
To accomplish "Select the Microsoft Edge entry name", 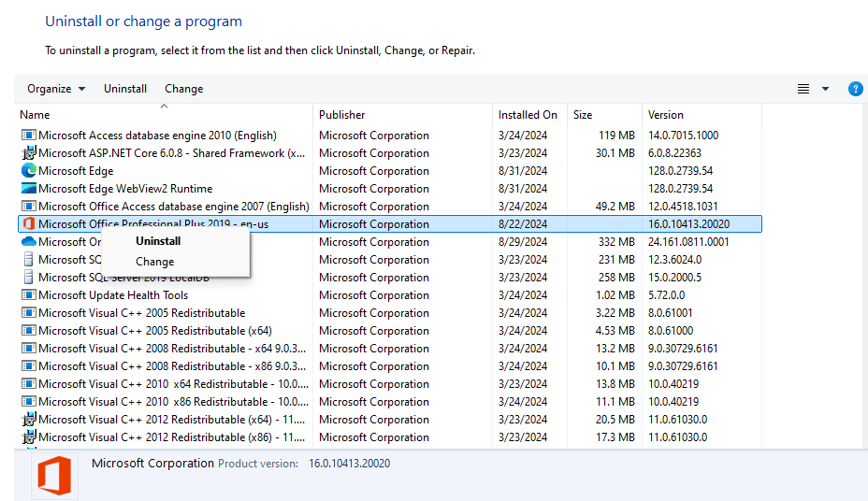I will [76, 170].
